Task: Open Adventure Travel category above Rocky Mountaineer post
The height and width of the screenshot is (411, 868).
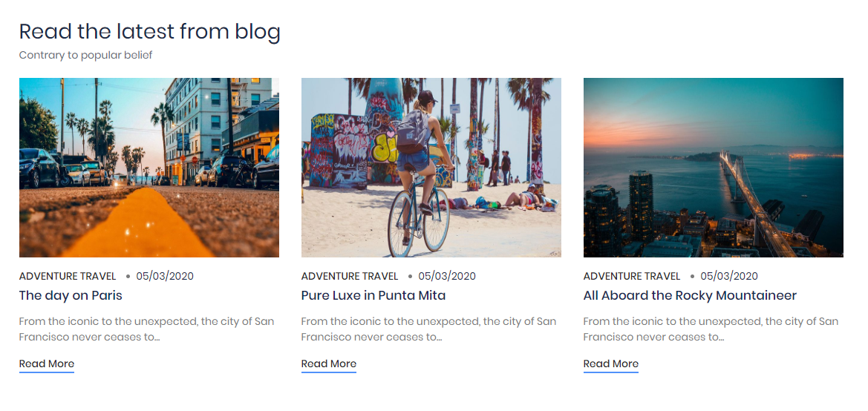Action: tap(632, 276)
